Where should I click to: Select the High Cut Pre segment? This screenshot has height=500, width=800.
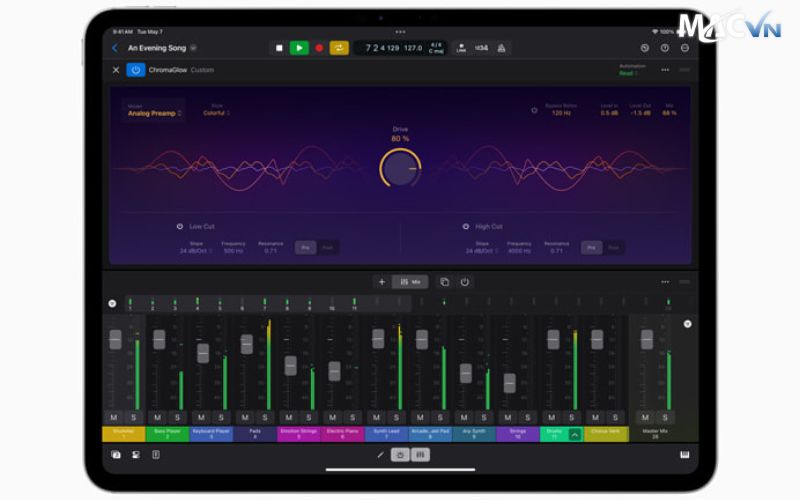click(x=592, y=248)
